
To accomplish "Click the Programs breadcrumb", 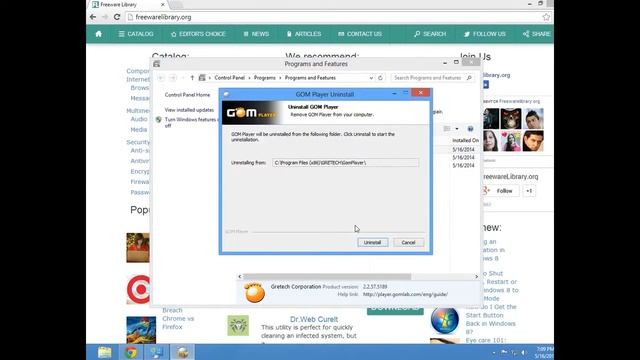I will (264, 78).
